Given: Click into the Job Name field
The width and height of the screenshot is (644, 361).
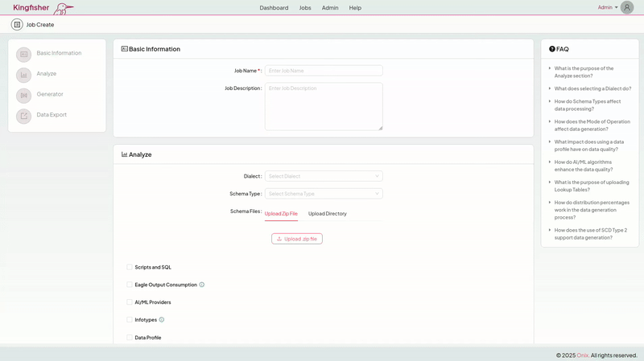Looking at the screenshot, I should pyautogui.click(x=324, y=71).
